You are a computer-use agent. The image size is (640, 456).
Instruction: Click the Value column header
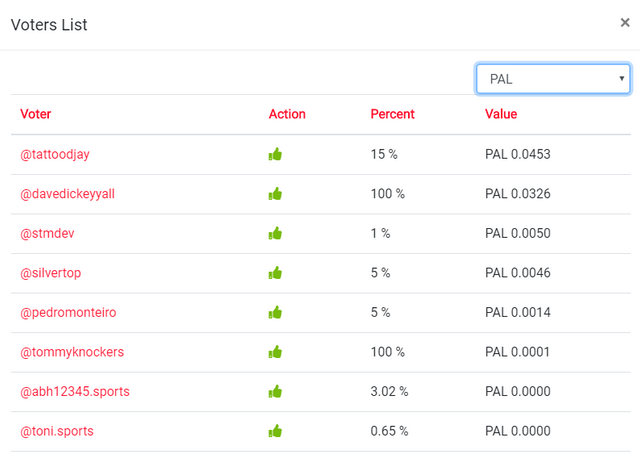[501, 114]
